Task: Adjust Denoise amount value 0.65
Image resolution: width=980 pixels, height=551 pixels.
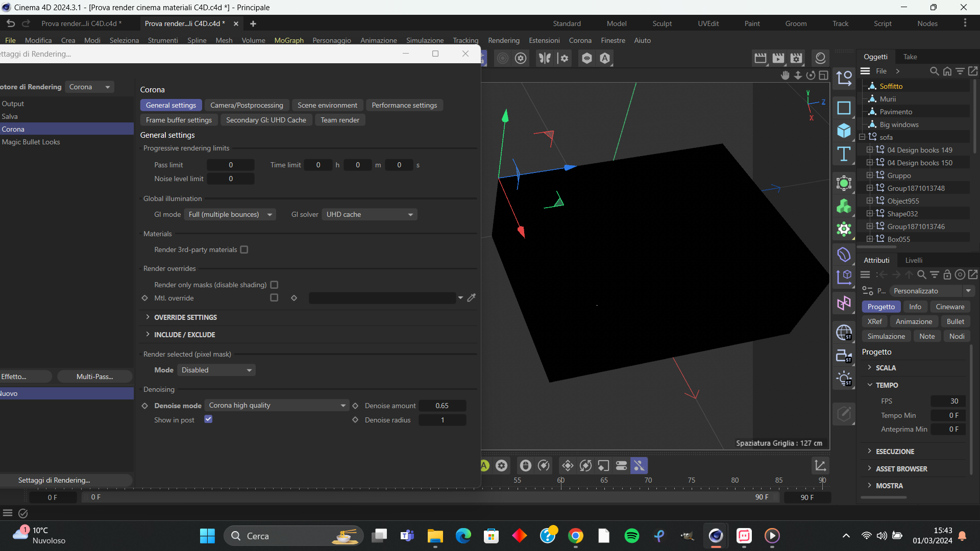Action: tap(441, 405)
